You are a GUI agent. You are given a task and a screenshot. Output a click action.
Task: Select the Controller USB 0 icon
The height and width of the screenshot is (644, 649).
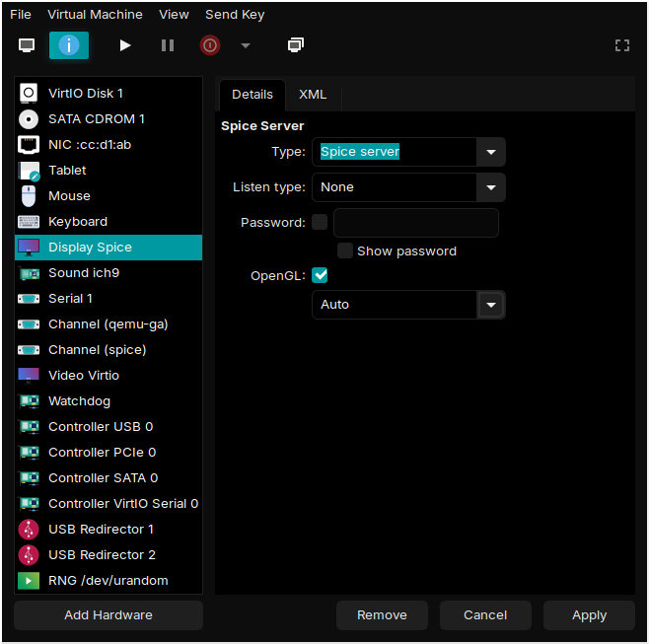click(x=29, y=427)
